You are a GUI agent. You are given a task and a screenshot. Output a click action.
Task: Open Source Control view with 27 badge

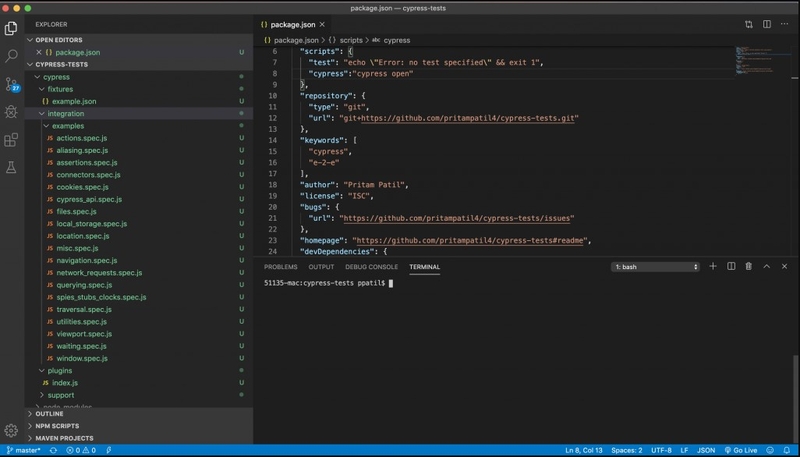[x=11, y=84]
